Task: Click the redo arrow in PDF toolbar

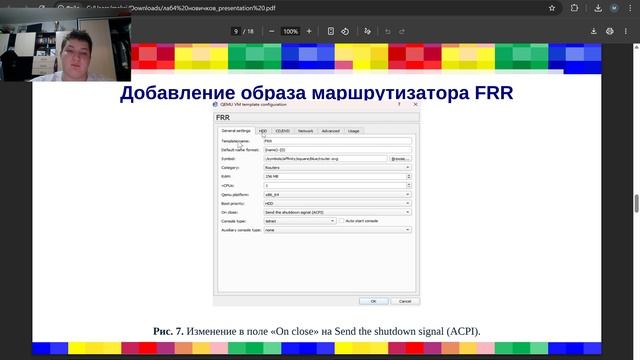Action: (x=402, y=31)
